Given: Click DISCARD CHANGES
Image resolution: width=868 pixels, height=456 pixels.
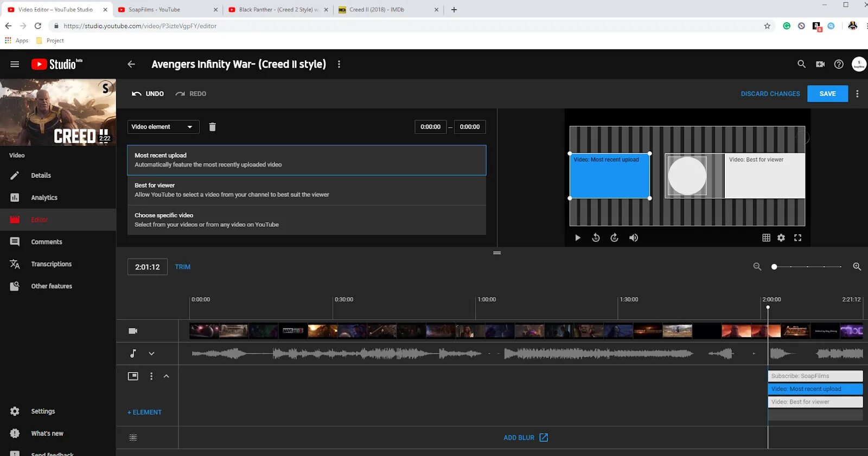Looking at the screenshot, I should [770, 94].
